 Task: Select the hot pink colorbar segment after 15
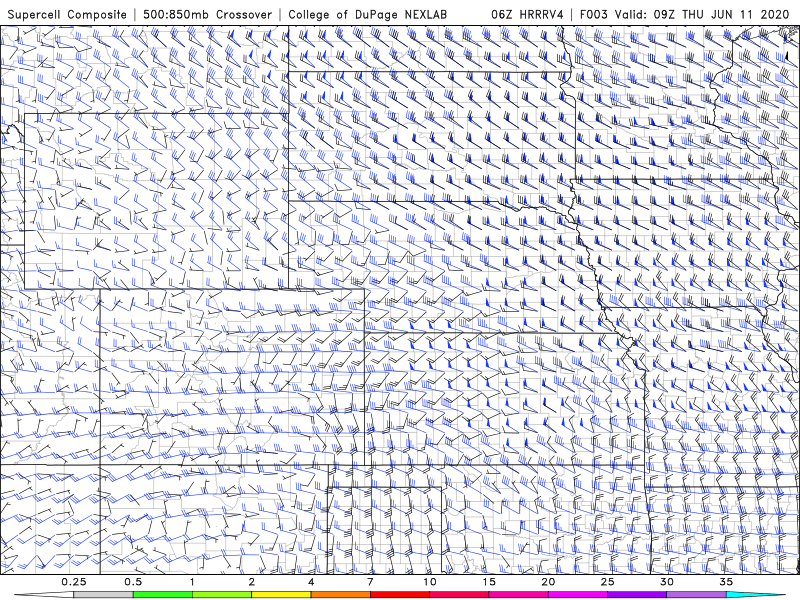tap(518, 595)
